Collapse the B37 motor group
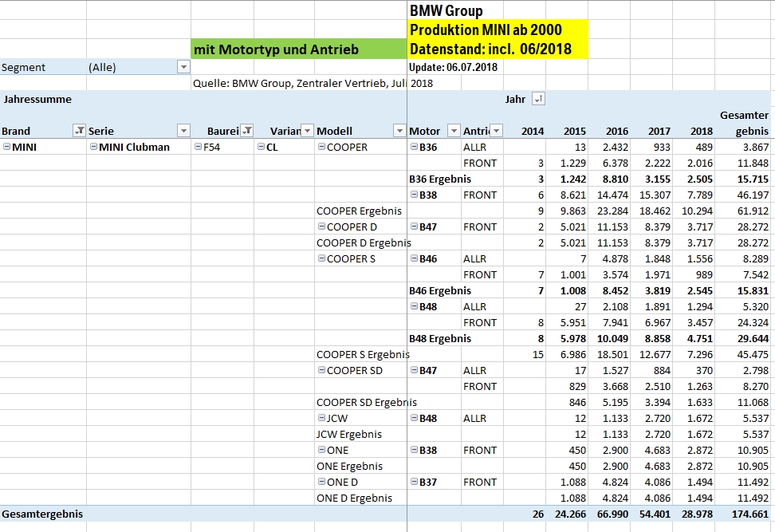Image resolution: width=775 pixels, height=532 pixels. click(414, 482)
